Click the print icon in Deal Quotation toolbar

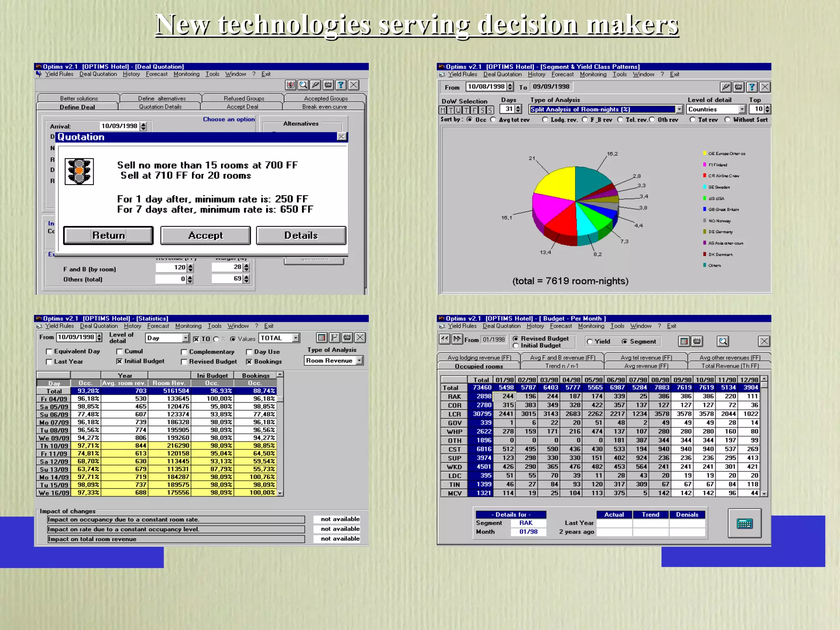click(x=328, y=85)
